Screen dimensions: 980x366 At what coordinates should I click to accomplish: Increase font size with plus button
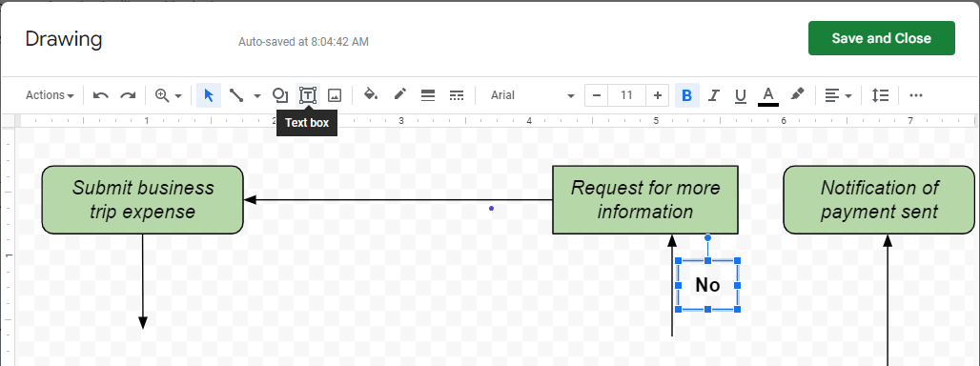[658, 95]
